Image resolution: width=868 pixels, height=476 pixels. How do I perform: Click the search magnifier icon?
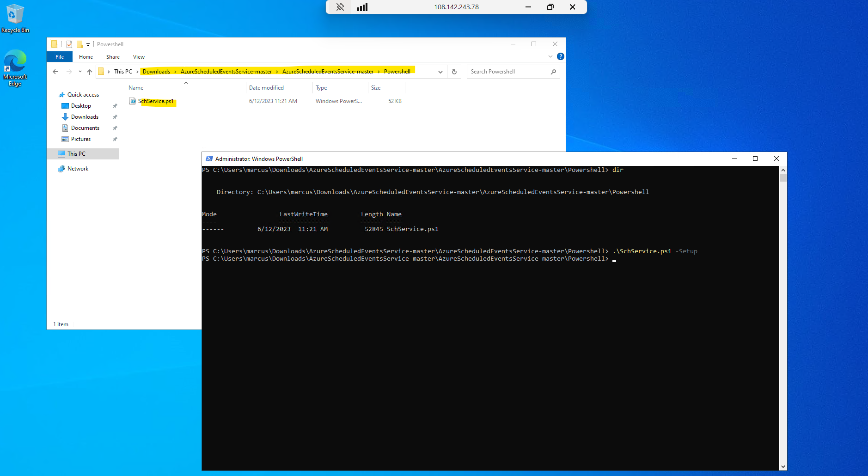tap(553, 72)
